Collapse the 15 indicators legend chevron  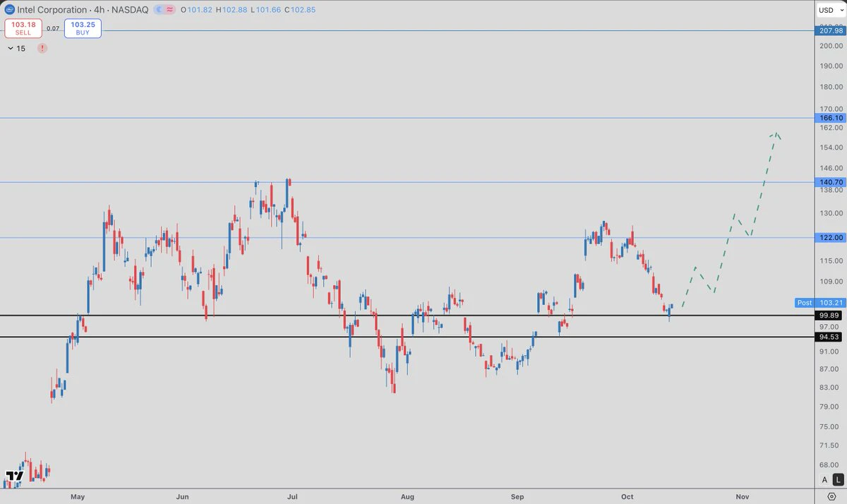pos(10,48)
